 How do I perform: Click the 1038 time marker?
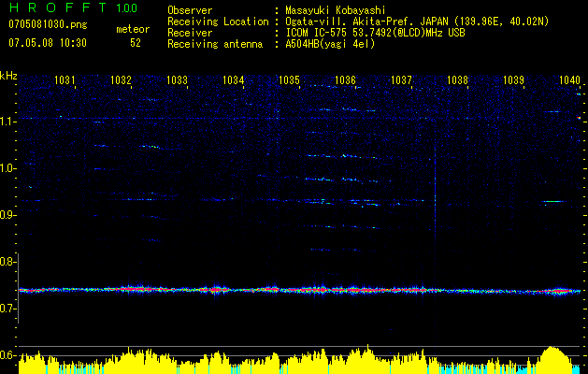(x=457, y=79)
